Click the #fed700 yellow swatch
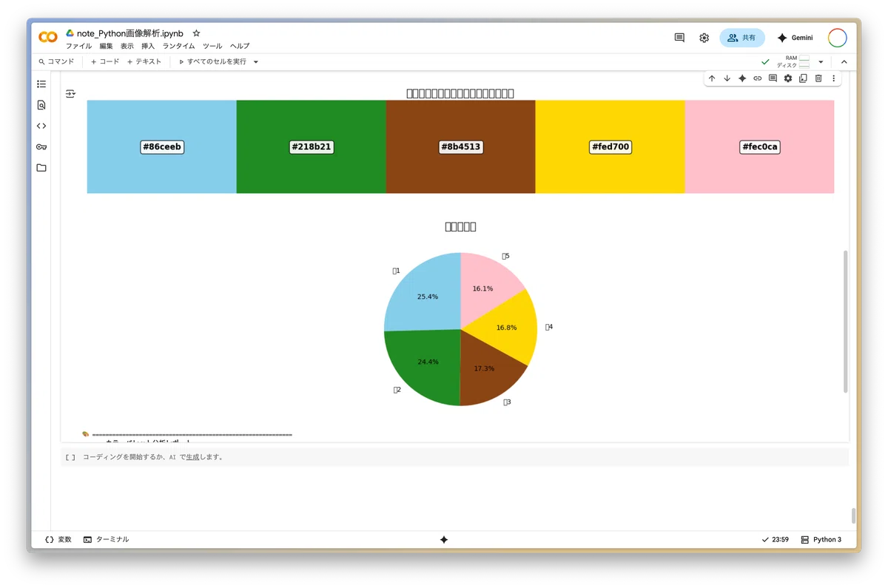 click(610, 147)
